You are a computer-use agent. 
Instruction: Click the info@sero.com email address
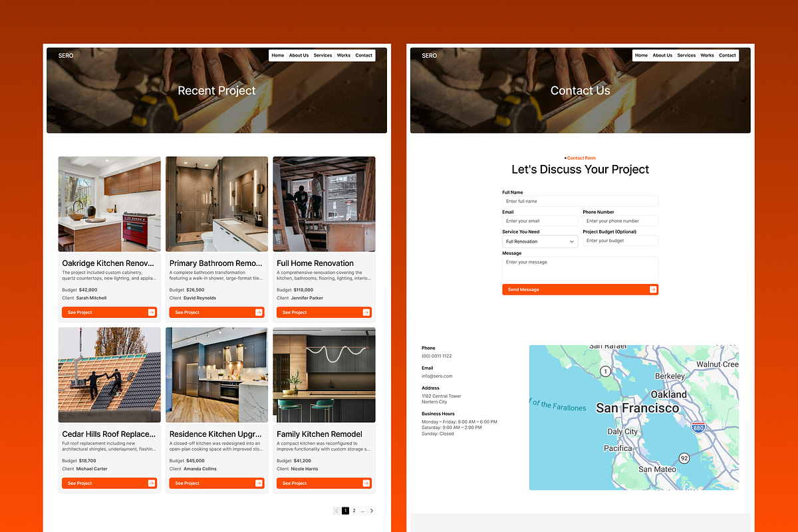[x=437, y=376]
